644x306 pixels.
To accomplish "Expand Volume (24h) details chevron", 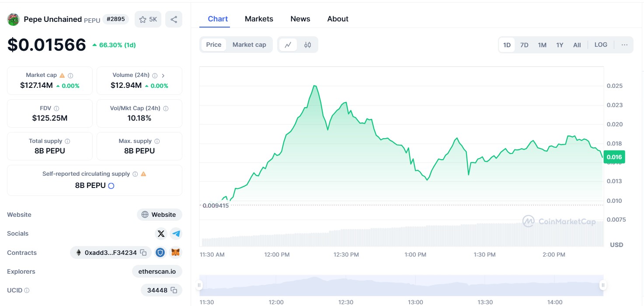I will [x=163, y=76].
